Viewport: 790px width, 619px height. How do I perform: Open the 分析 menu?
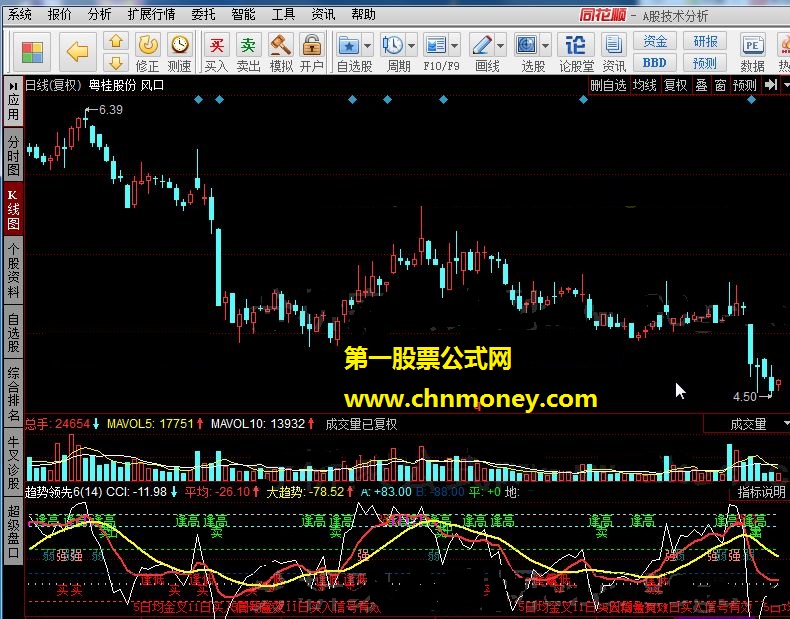point(99,15)
